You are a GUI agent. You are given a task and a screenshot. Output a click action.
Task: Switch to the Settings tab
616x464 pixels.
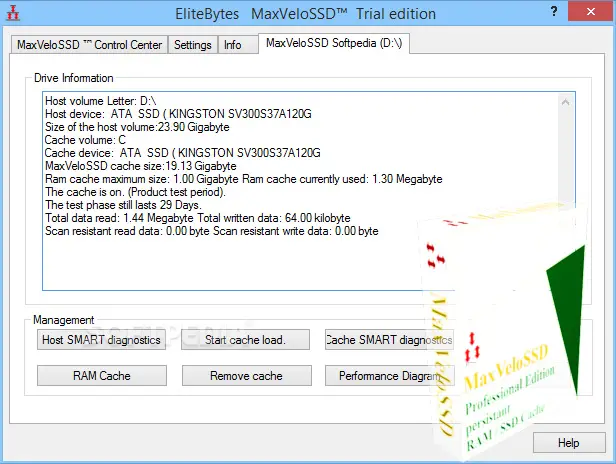click(x=192, y=45)
